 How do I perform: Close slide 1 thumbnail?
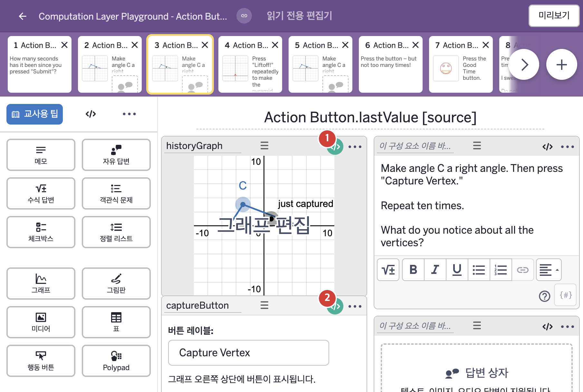64,45
